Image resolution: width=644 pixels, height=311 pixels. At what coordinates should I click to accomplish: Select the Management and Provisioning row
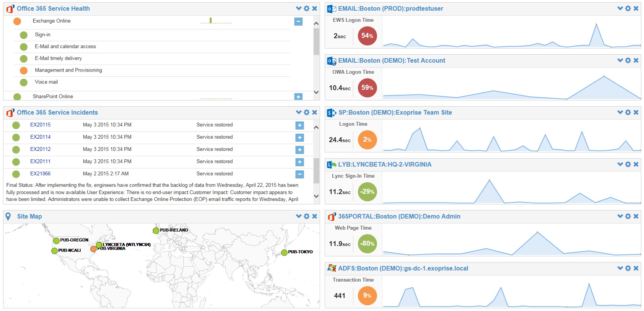[152, 70]
